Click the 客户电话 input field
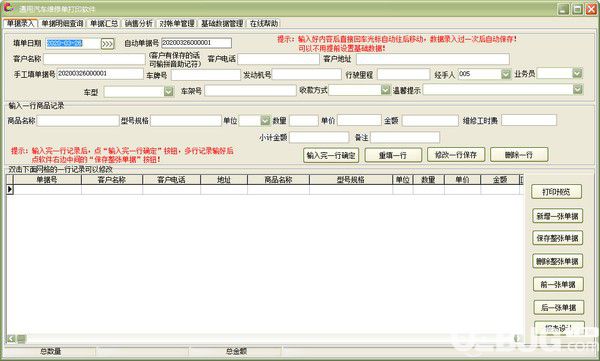This screenshot has height=361, width=600. (x=278, y=59)
